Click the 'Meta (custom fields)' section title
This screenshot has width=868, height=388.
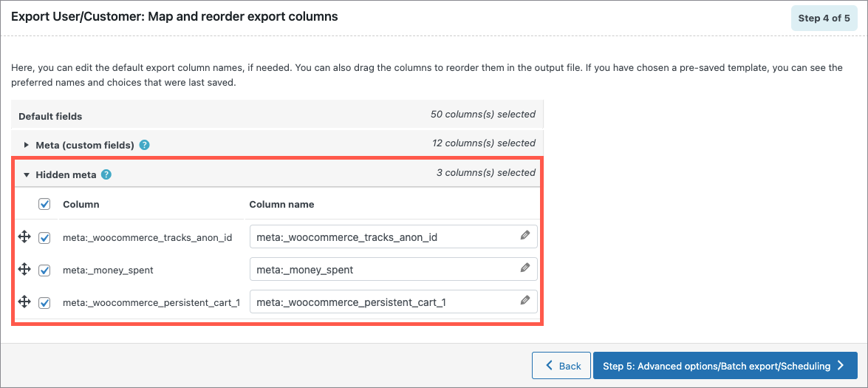(85, 146)
